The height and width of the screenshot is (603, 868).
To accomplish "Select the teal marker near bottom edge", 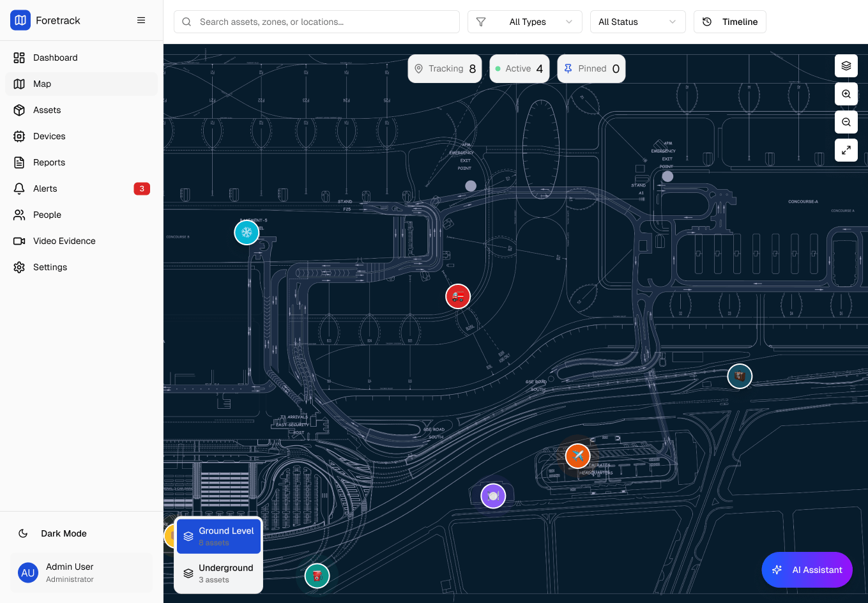I will [x=317, y=576].
